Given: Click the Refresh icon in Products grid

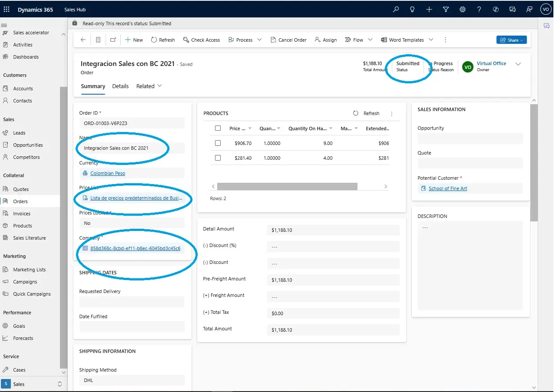Looking at the screenshot, I should (x=356, y=113).
